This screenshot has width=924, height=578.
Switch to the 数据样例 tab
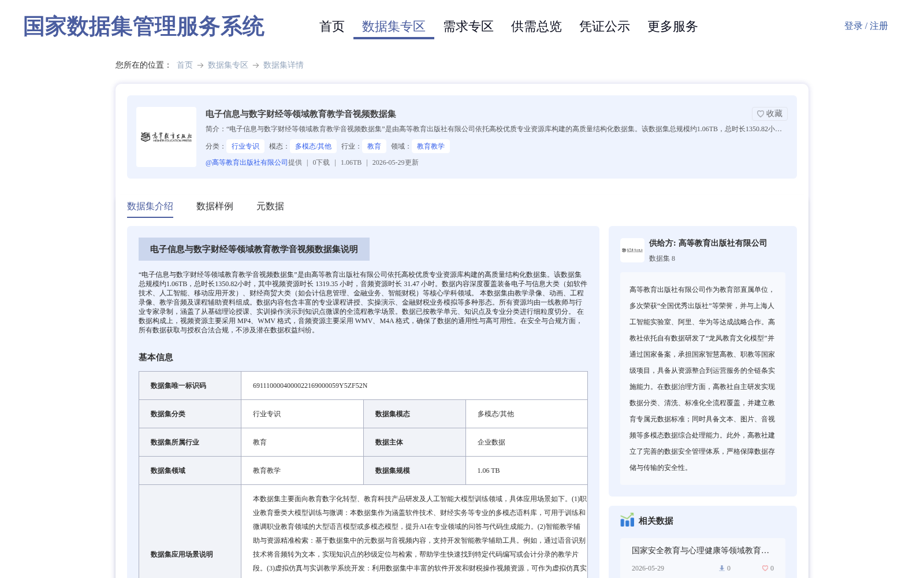coord(215,206)
